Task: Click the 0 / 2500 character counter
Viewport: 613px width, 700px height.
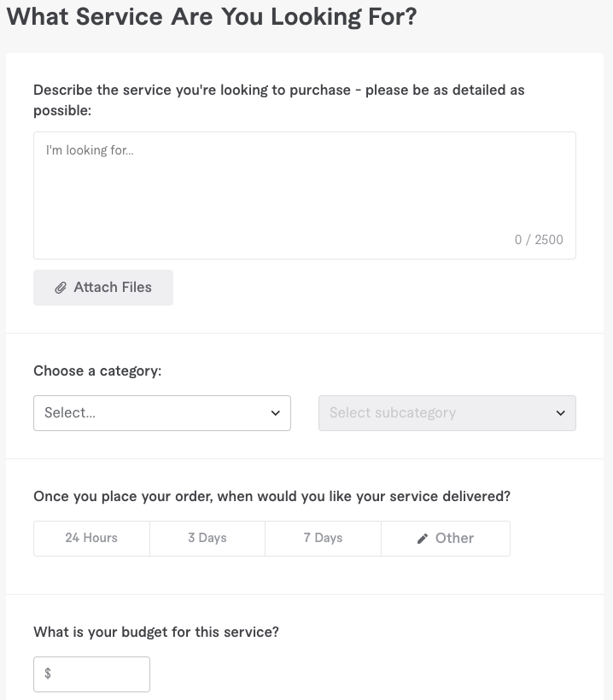Action: coord(539,240)
